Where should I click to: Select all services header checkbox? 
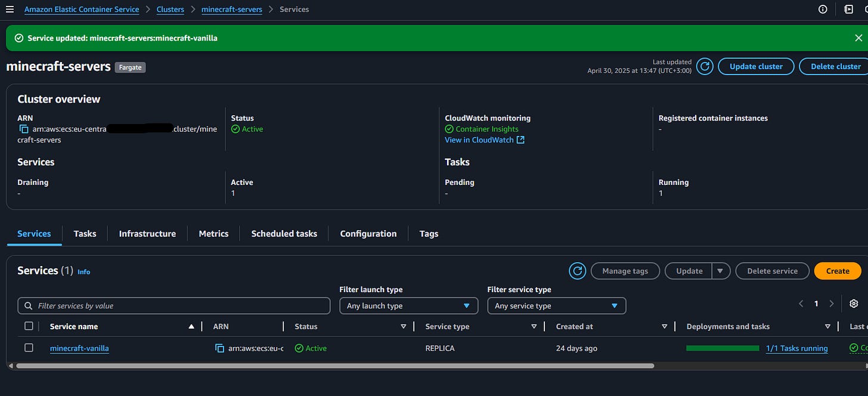click(29, 326)
